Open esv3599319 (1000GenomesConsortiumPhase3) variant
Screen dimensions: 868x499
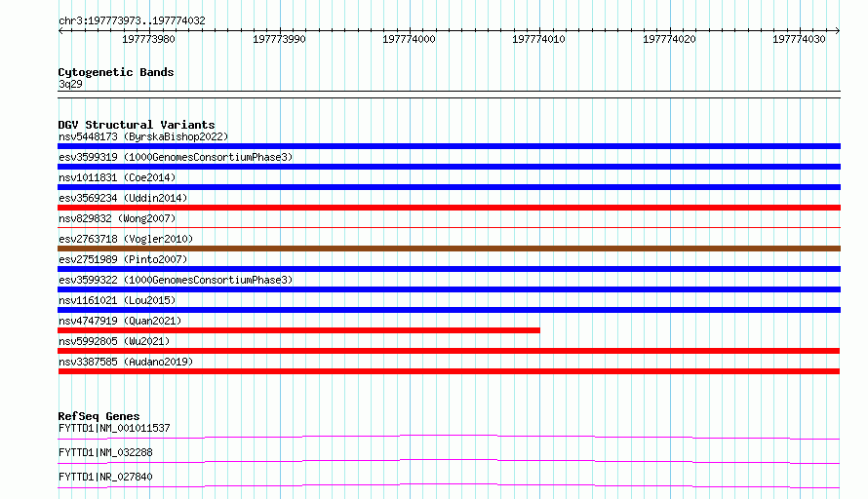[x=176, y=157]
